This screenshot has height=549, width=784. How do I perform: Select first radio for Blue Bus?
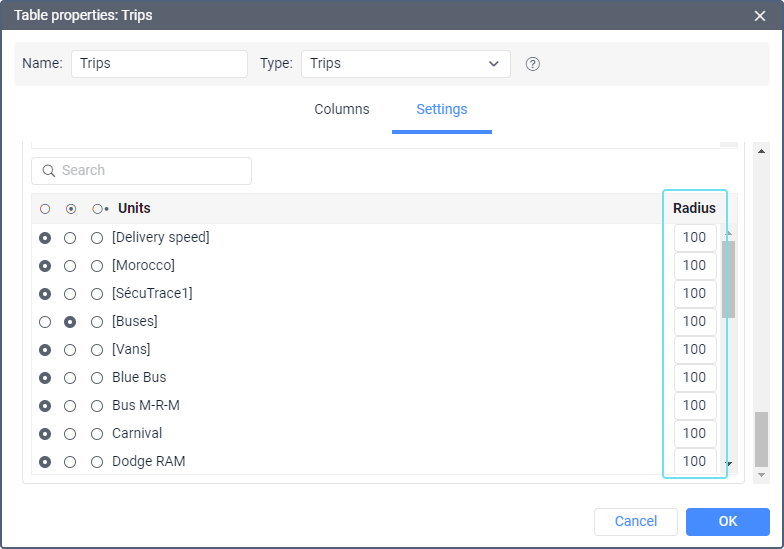45,378
